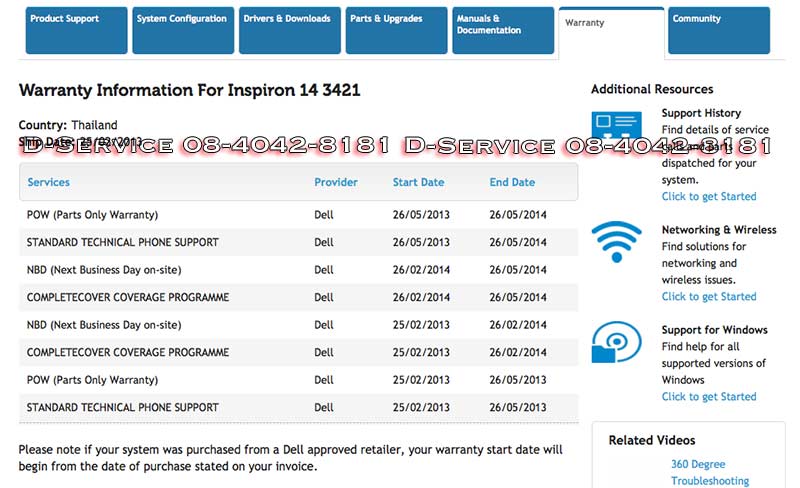
Task: Sort by the Start Date column header
Action: (419, 182)
